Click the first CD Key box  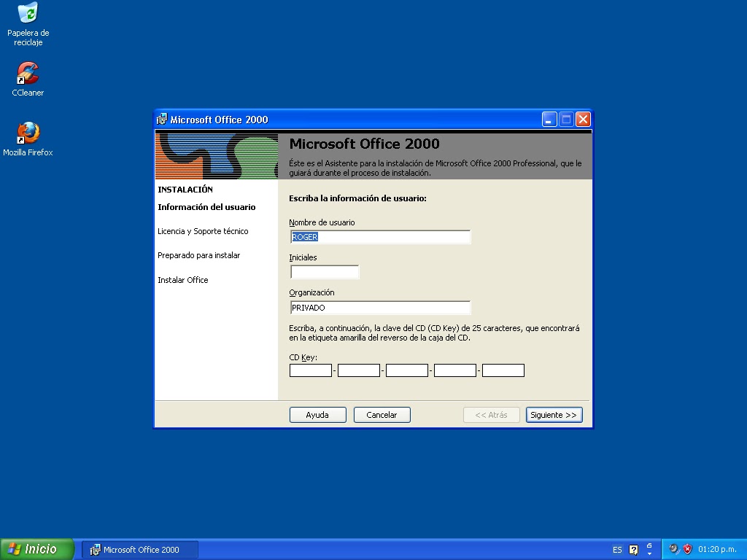click(310, 370)
